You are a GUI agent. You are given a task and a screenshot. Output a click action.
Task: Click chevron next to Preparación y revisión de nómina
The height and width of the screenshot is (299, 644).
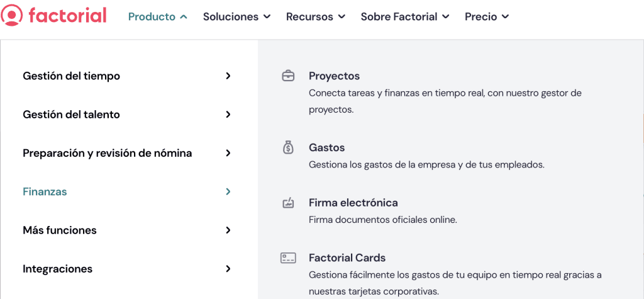228,153
